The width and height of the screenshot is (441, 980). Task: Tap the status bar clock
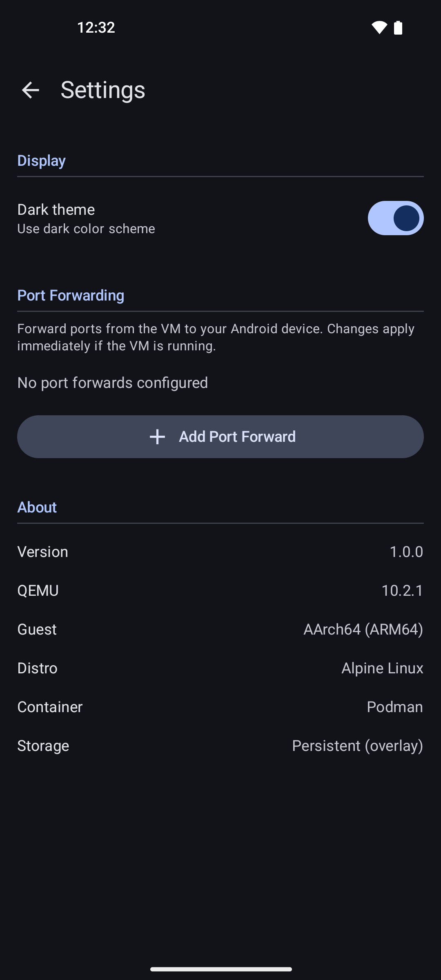pyautogui.click(x=96, y=27)
